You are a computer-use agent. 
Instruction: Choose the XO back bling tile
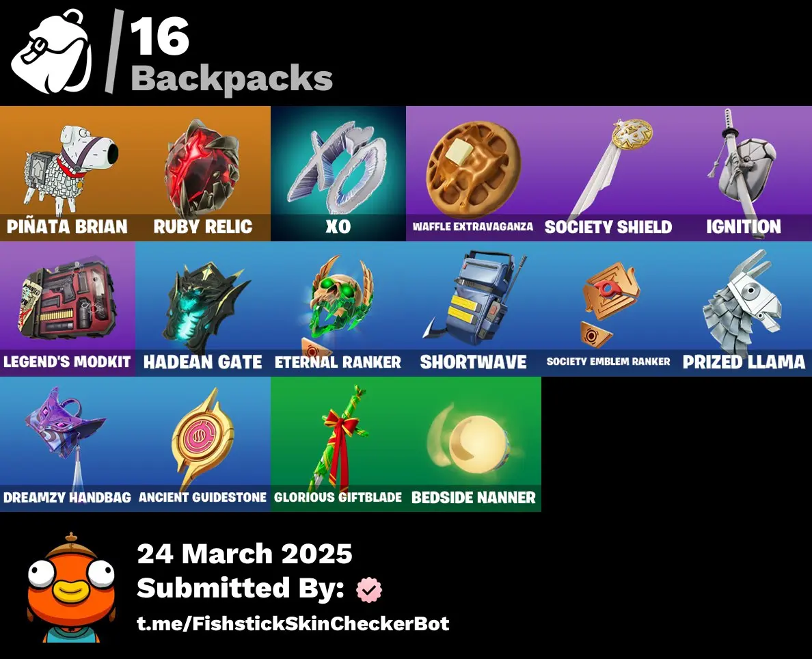(x=338, y=174)
